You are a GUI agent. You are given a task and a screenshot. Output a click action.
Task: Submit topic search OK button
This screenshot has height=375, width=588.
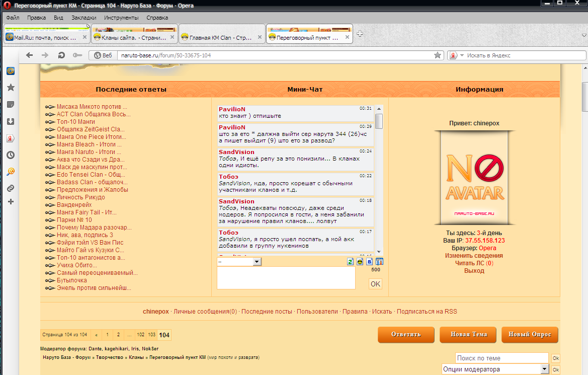point(556,358)
